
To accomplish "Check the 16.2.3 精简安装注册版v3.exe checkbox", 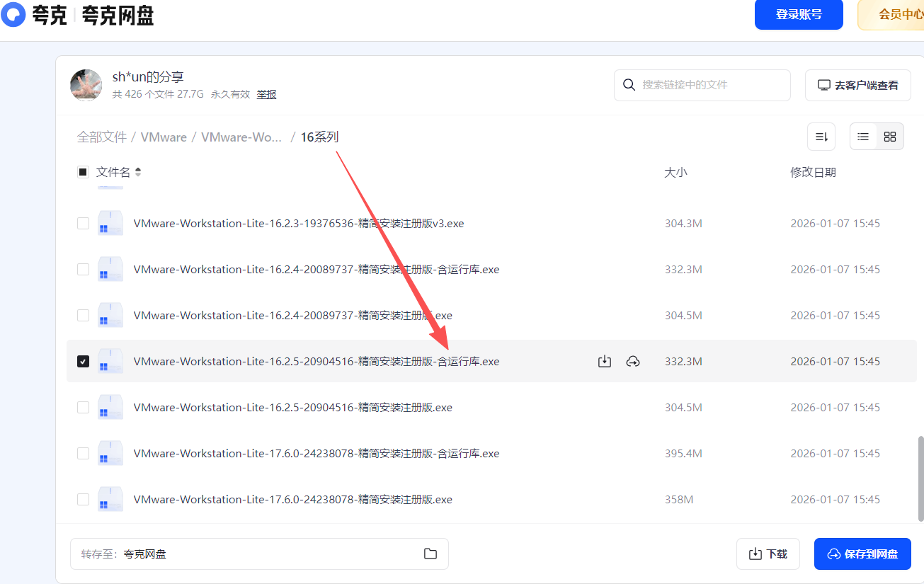I will tap(83, 223).
